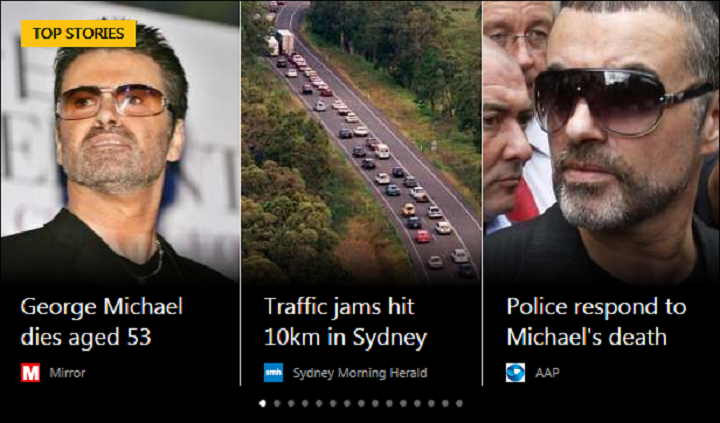Viewport: 720px width, 423px height.
Task: Jump to the eighth middle carousel dot
Action: point(361,403)
